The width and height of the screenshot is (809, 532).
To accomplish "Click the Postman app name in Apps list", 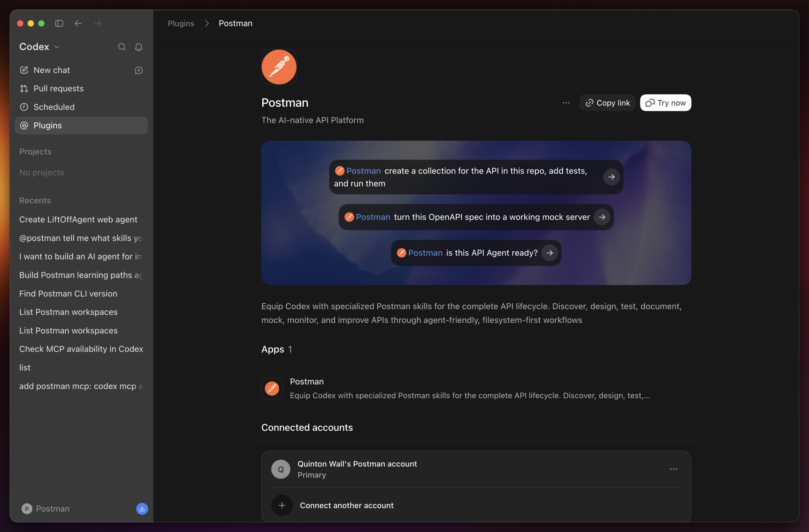I will 306,382.
